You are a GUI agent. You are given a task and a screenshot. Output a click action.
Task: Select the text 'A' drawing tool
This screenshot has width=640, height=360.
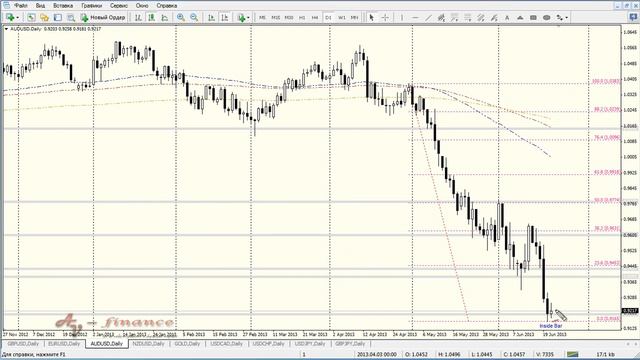coord(507,18)
